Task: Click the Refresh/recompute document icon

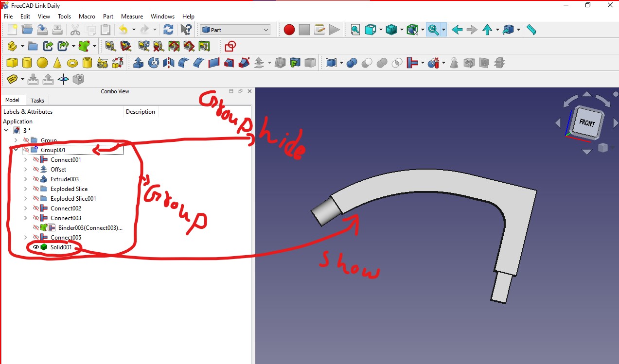Action: pos(169,29)
